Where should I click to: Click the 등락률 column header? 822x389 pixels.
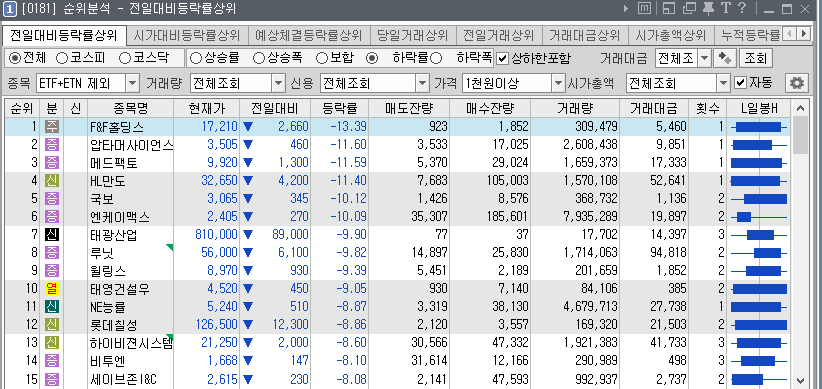340,109
